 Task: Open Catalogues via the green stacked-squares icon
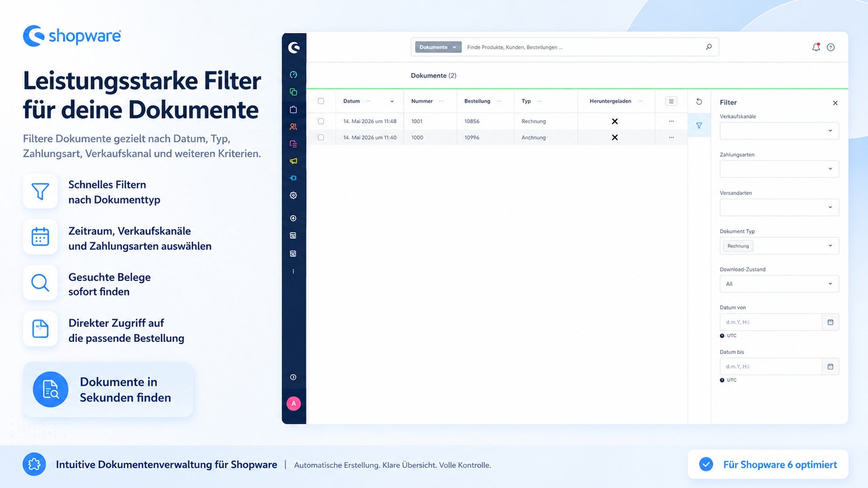click(x=293, y=92)
